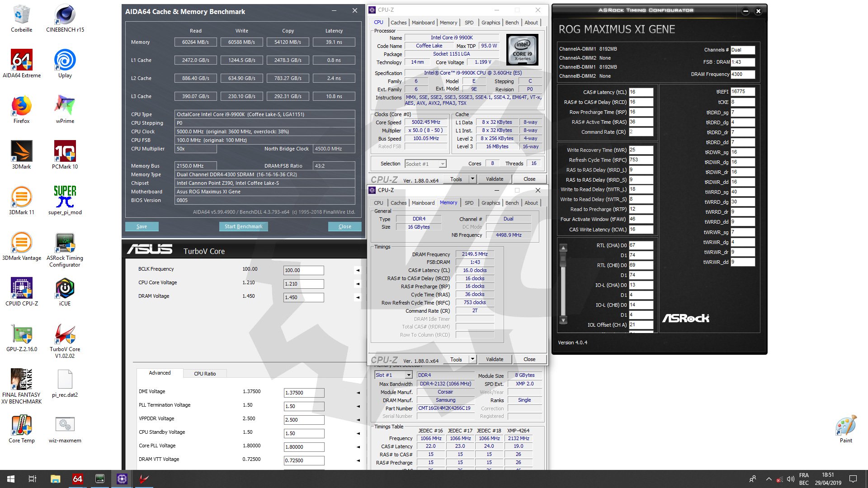Launch ASRock Timing Configurator desktop shortcut
Viewport: 868px width, 488px height.
pyautogui.click(x=65, y=249)
